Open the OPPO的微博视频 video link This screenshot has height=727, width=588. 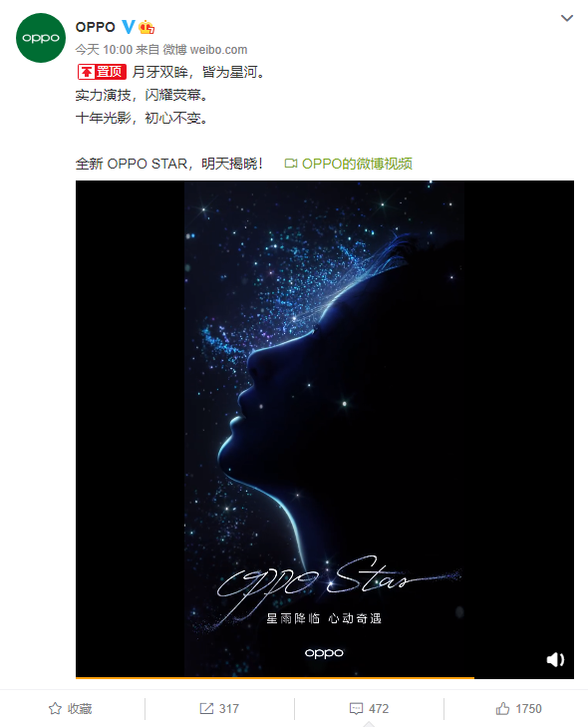click(357, 164)
